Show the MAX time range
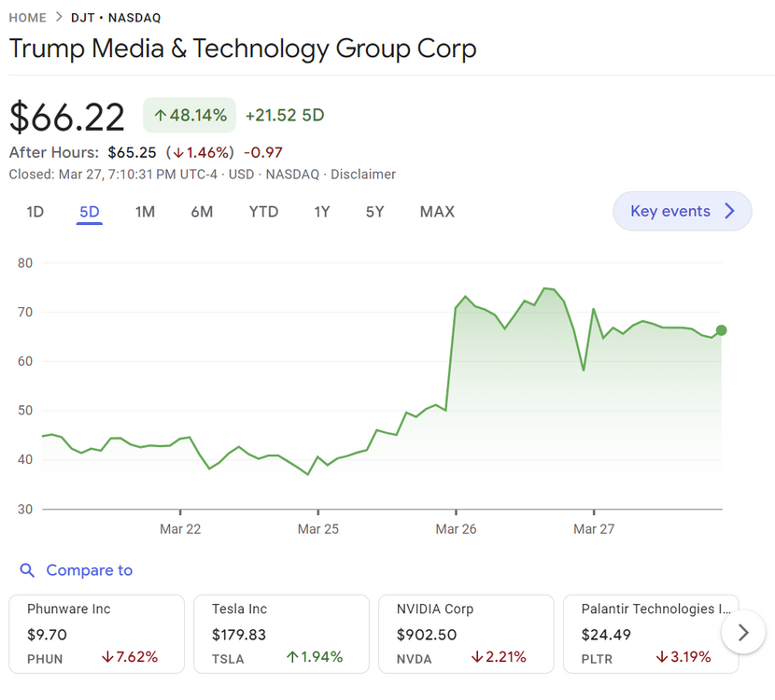Image resolution: width=775 pixels, height=700 pixels. (437, 212)
